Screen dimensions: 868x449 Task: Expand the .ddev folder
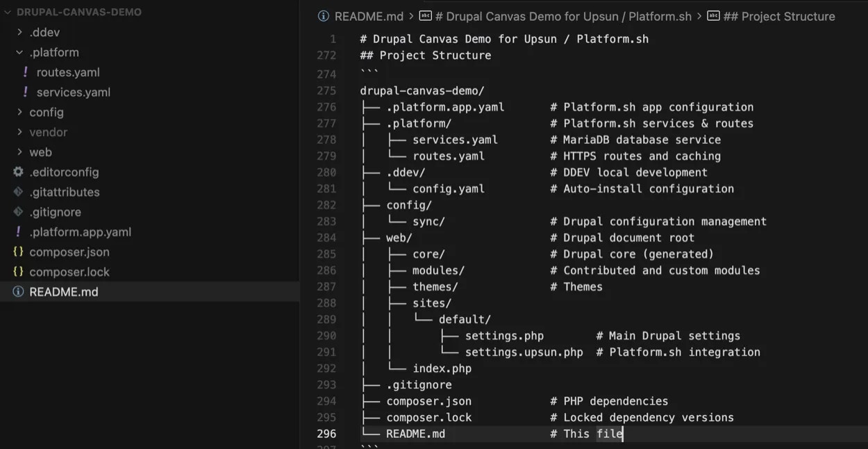pyautogui.click(x=20, y=32)
